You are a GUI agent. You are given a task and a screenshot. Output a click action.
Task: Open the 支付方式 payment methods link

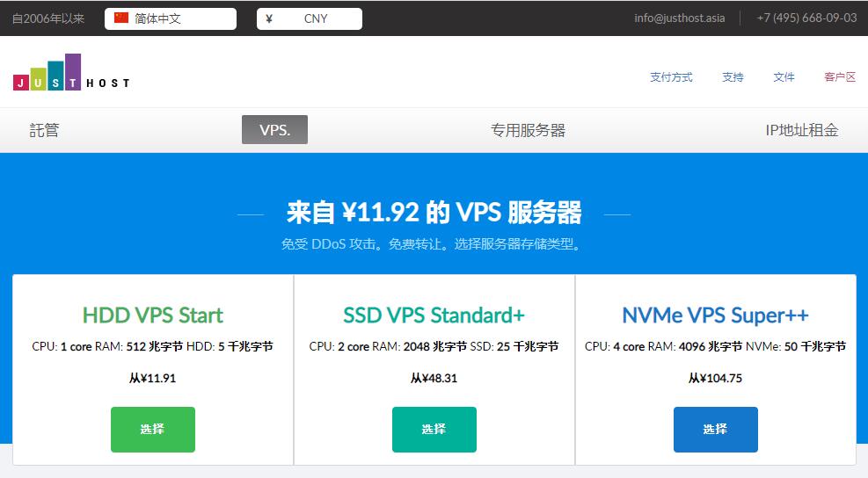[671, 77]
